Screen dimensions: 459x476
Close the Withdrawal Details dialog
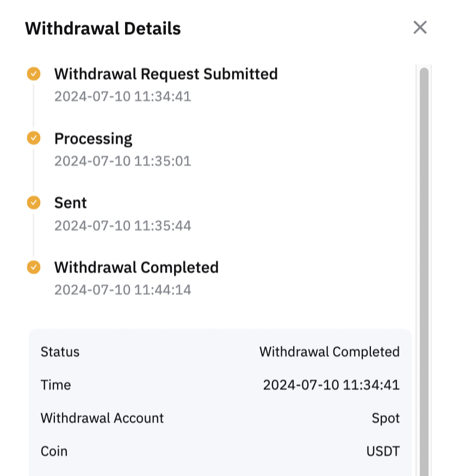click(x=420, y=28)
